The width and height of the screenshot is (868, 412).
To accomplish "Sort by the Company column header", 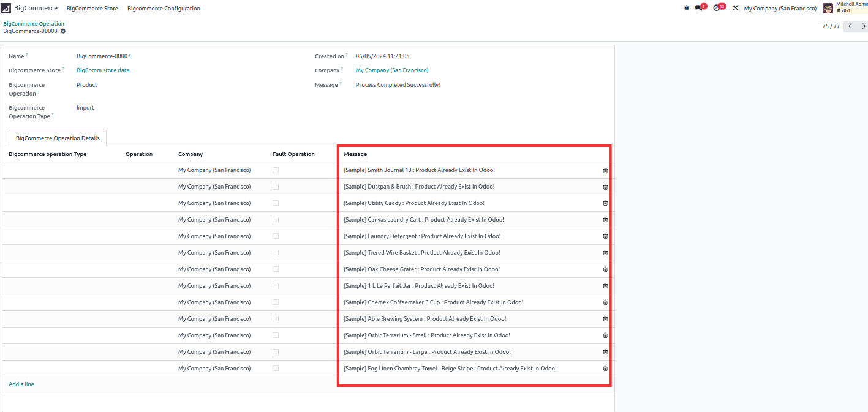I will 191,154.
